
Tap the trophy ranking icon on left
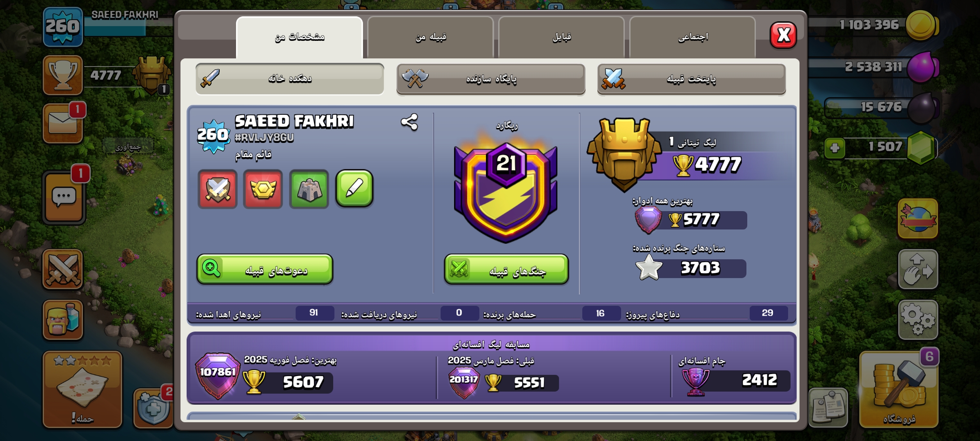coord(63,76)
